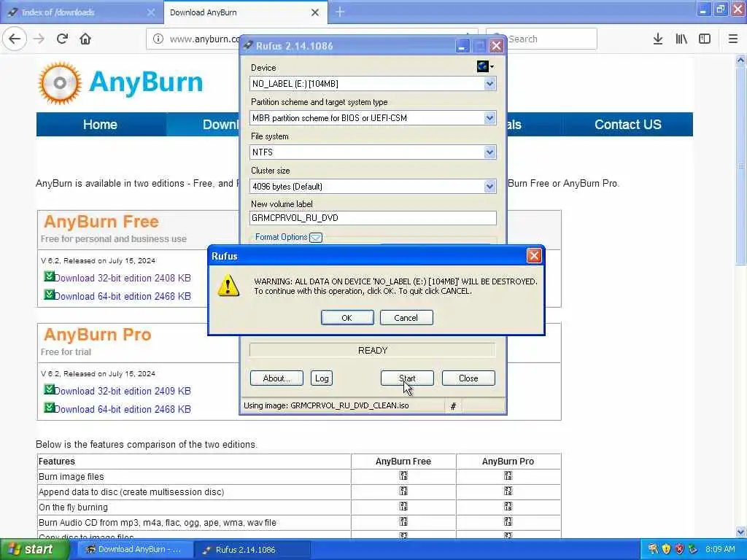Collapse the Format Options expander
747x560 pixels.
pos(316,237)
